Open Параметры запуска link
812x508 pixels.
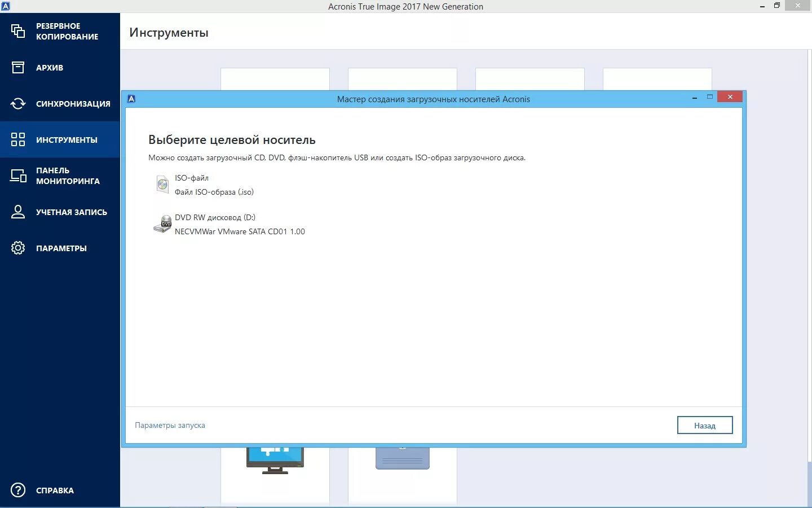[x=170, y=425]
